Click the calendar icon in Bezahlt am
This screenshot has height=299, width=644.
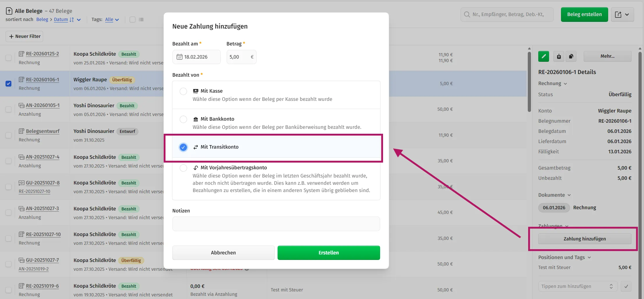point(179,57)
